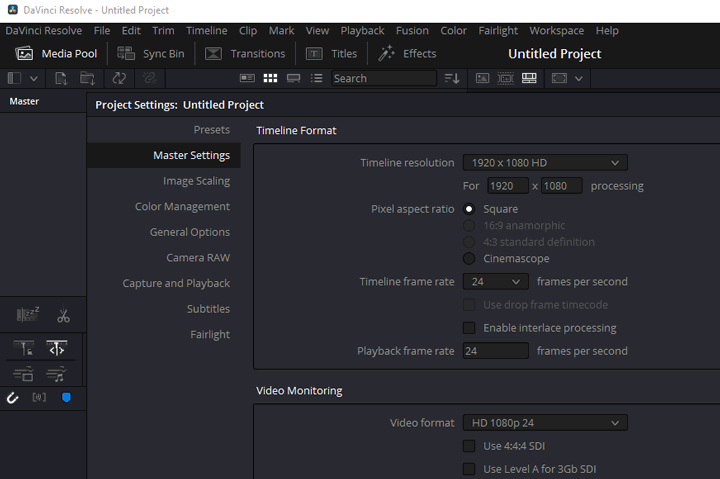Open Timeline resolution dropdown
Image resolution: width=720 pixels, height=479 pixels.
click(544, 163)
